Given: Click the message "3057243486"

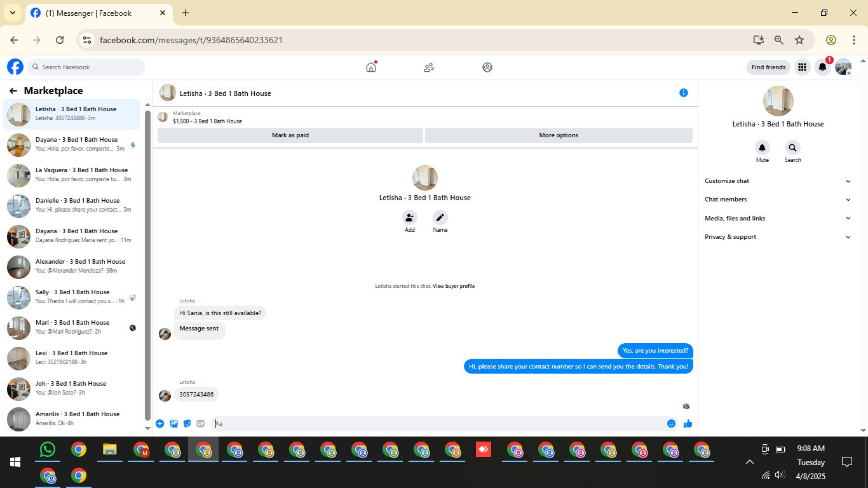Looking at the screenshot, I should (x=196, y=395).
